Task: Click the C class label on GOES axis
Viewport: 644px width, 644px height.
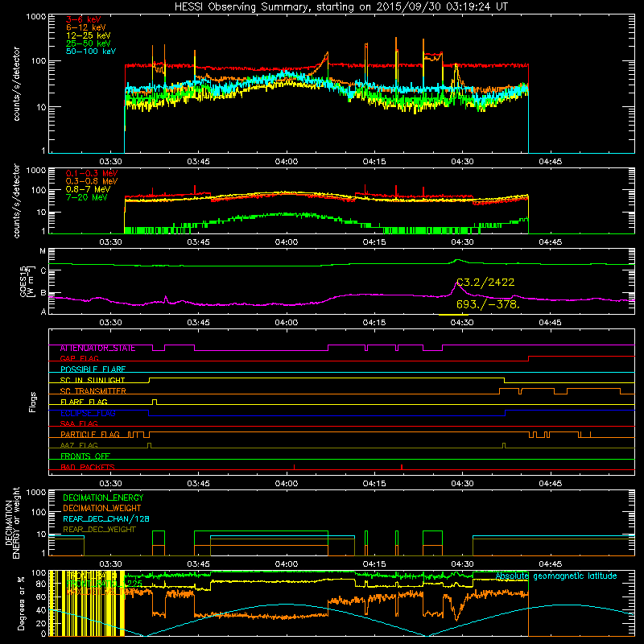Action: pyautogui.click(x=43, y=271)
